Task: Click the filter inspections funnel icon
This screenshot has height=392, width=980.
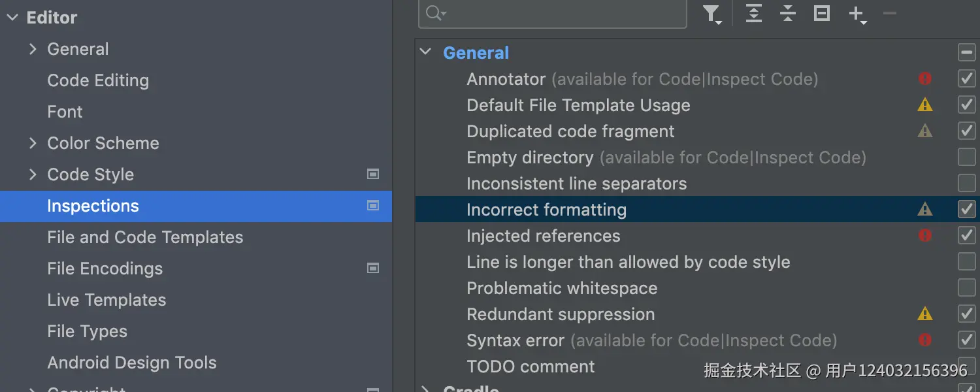Action: pyautogui.click(x=711, y=14)
